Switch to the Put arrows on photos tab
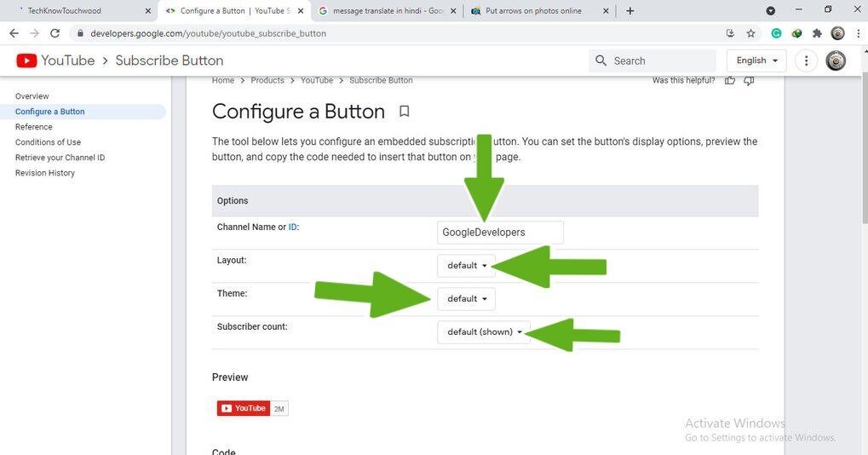 point(540,10)
